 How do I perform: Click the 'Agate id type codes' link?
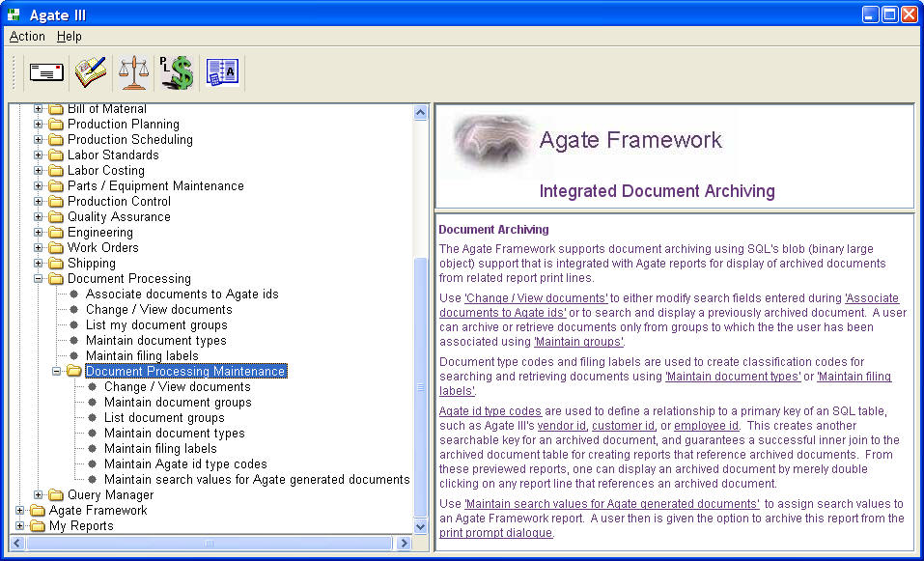(490, 411)
